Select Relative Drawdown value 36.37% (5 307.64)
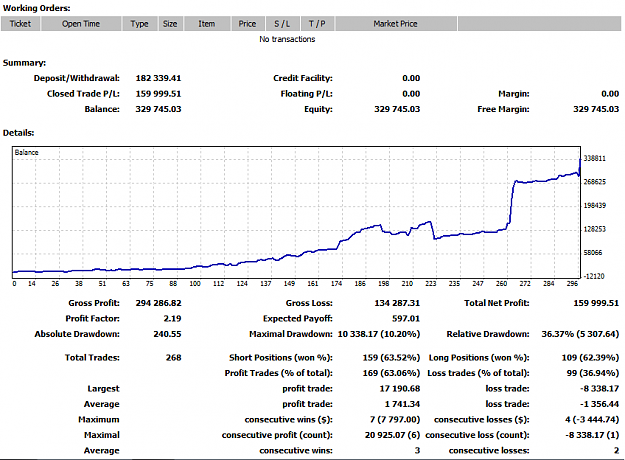Image resolution: width=625 pixels, height=460 pixels. [580, 334]
